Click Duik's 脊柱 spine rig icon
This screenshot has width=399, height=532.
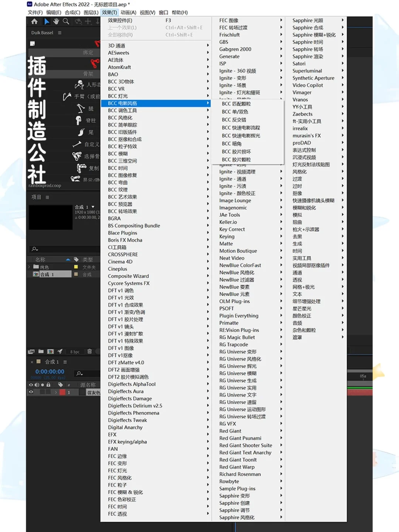point(79,120)
